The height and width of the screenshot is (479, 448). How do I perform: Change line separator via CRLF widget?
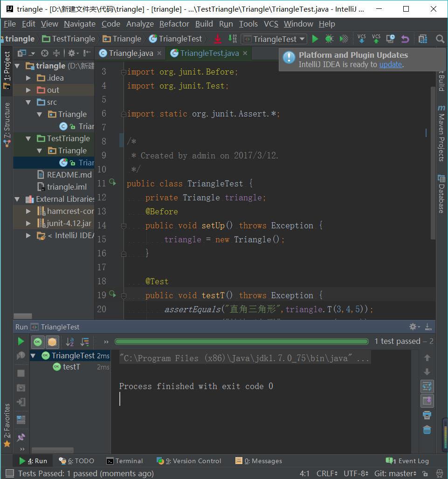click(327, 473)
